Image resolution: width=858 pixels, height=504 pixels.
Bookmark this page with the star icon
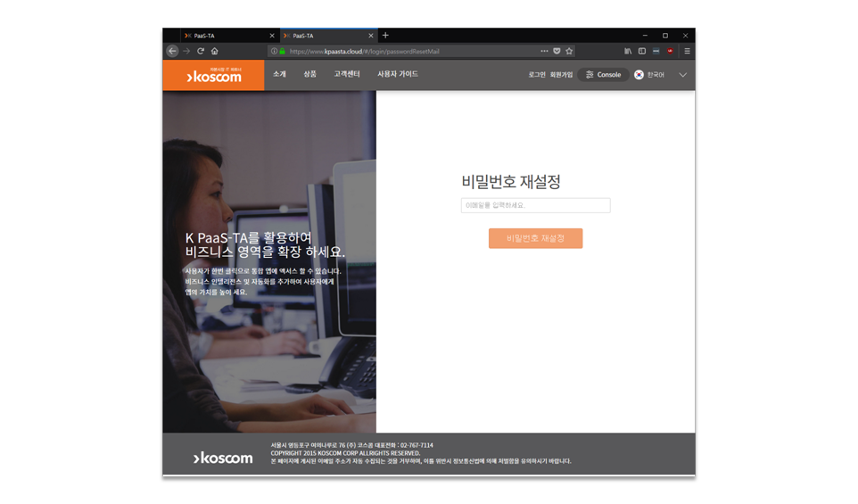click(569, 51)
